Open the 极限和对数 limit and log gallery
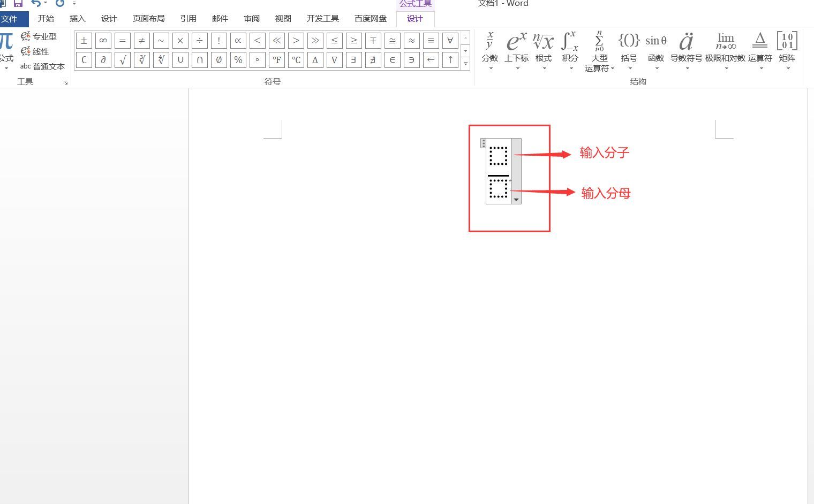The width and height of the screenshot is (814, 504). 726,51
